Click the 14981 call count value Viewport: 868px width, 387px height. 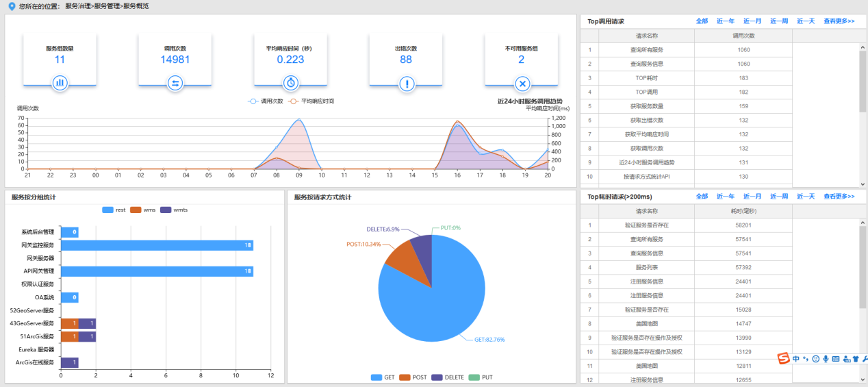[175, 60]
